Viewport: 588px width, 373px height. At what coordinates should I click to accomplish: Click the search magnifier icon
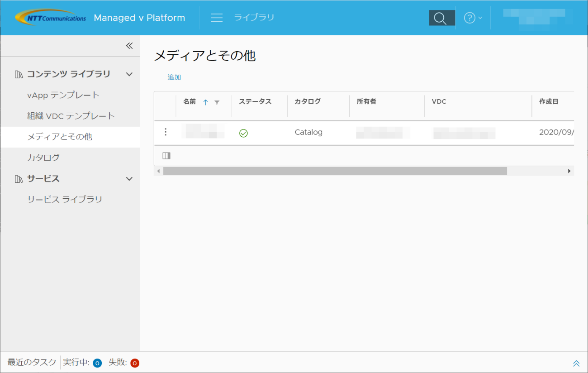pos(441,18)
